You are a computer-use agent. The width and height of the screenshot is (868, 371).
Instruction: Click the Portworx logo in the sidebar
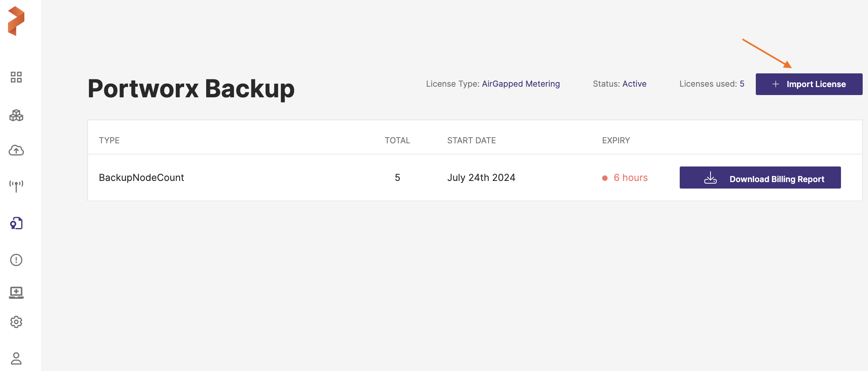[16, 21]
